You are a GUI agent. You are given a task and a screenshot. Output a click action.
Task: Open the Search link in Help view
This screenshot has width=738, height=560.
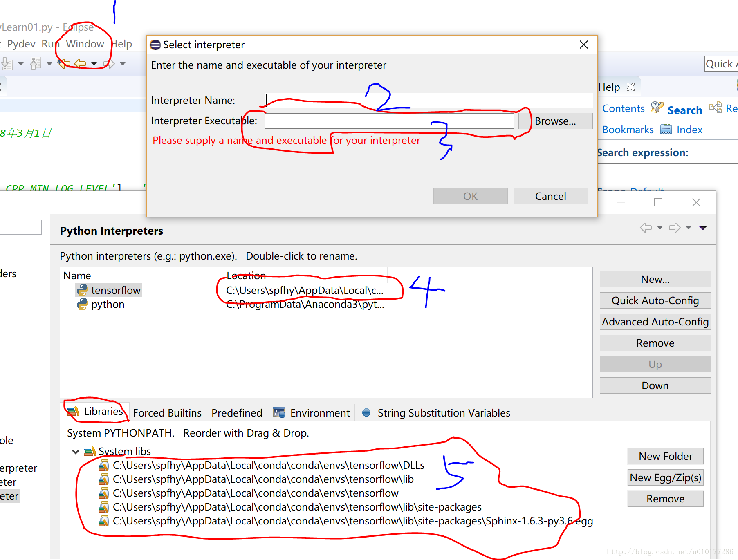point(685,110)
